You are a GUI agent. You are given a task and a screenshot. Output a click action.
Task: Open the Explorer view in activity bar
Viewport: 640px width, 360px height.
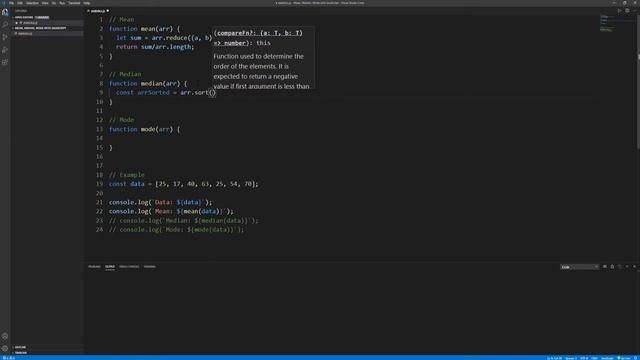[x=5, y=12]
